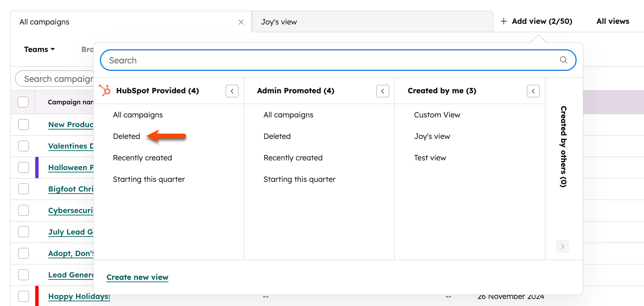
Task: Select the Happy Holidays campaign checkbox
Action: click(23, 296)
